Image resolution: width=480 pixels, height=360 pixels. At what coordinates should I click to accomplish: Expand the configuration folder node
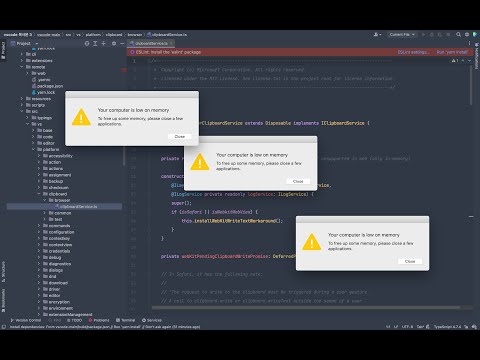click(x=39, y=232)
